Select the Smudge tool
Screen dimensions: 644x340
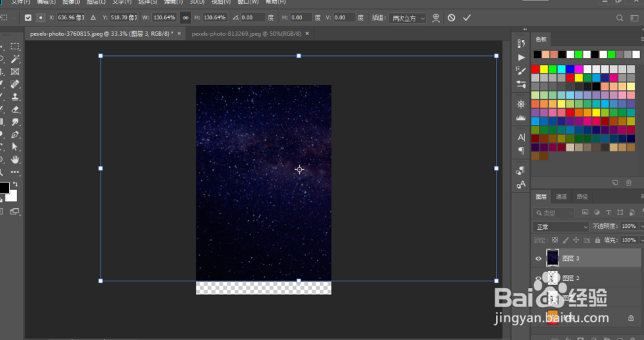tap(15, 122)
